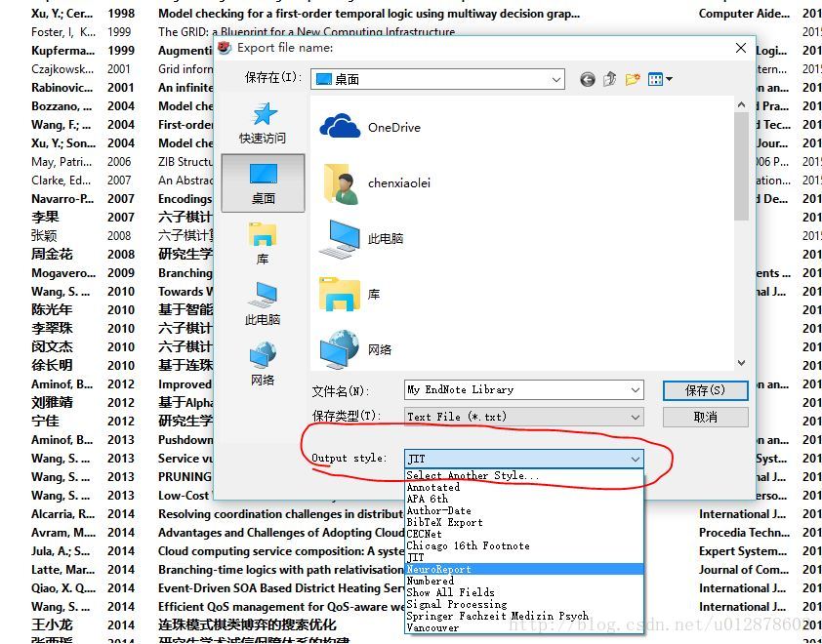Select 库 folder in the file list
The image size is (822, 644).
[349, 294]
